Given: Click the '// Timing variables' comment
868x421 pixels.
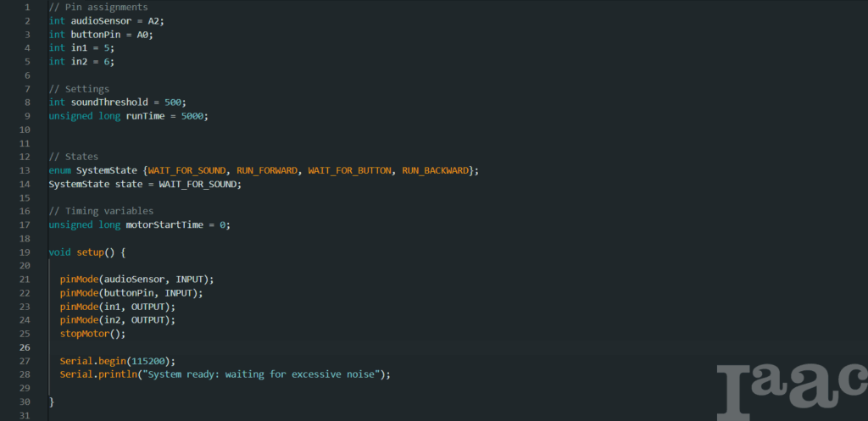Looking at the screenshot, I should tap(101, 211).
